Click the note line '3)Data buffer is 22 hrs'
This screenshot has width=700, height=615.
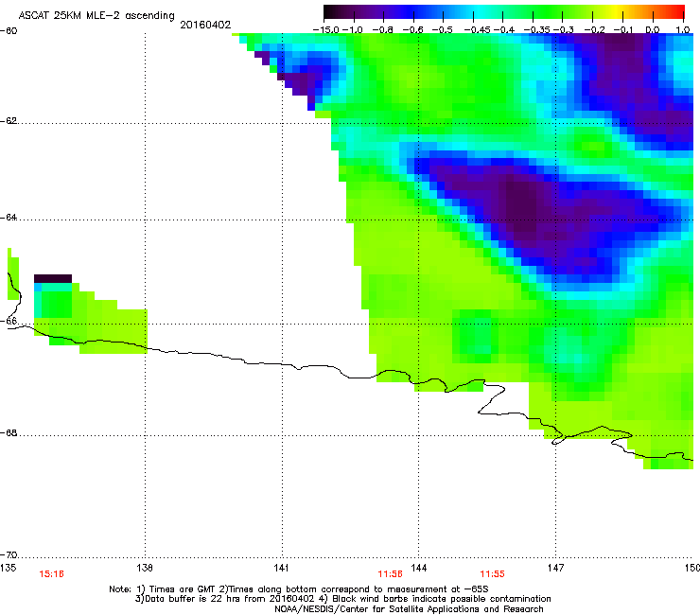click(x=342, y=599)
